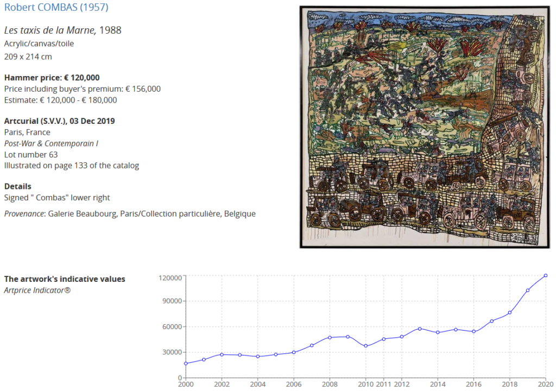
Task: Click the 2018 data point on the chart
Action: coord(509,313)
